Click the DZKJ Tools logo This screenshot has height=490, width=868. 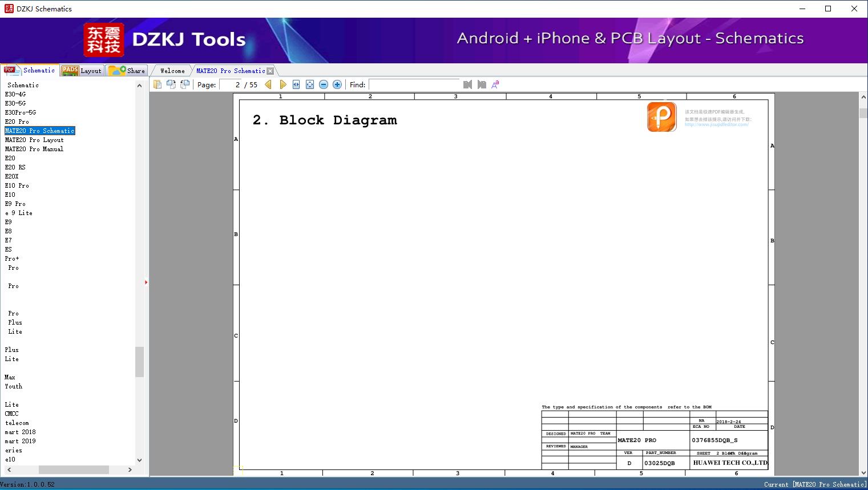[x=165, y=39]
